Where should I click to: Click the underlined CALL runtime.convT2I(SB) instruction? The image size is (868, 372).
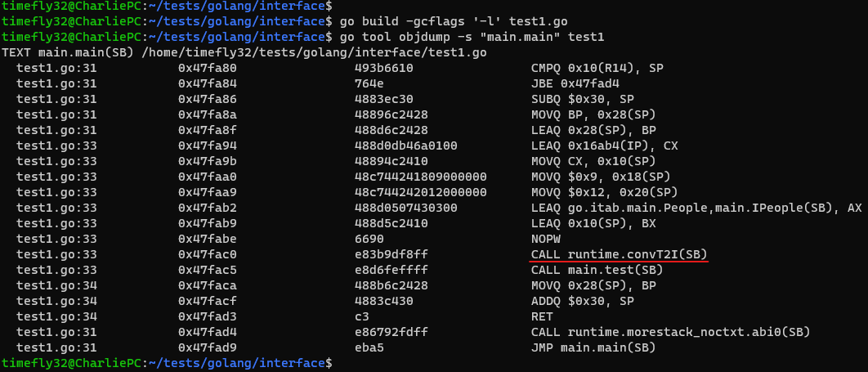click(619, 253)
